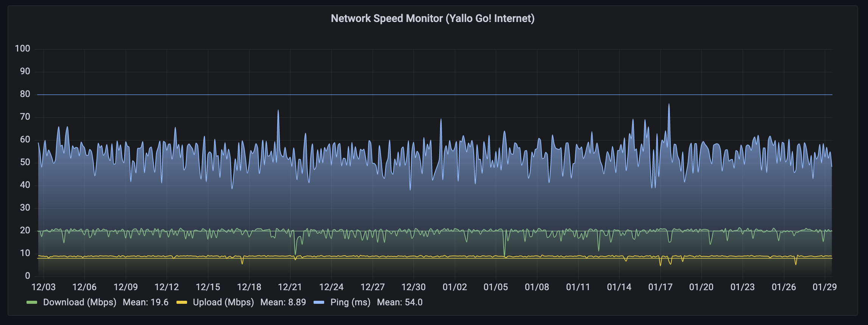
Task: Click the '12/15' x-axis date label
Action: [208, 287]
